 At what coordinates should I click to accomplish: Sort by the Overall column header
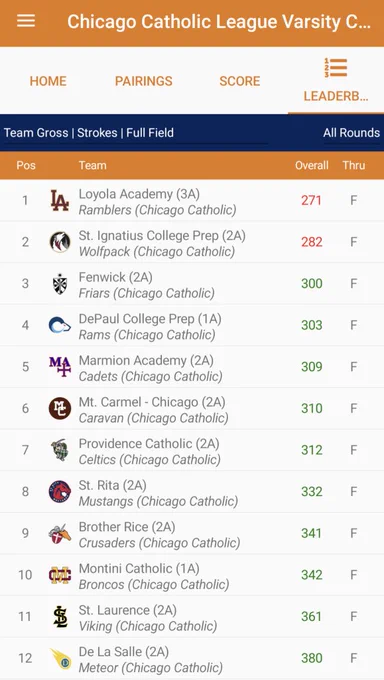(312, 165)
